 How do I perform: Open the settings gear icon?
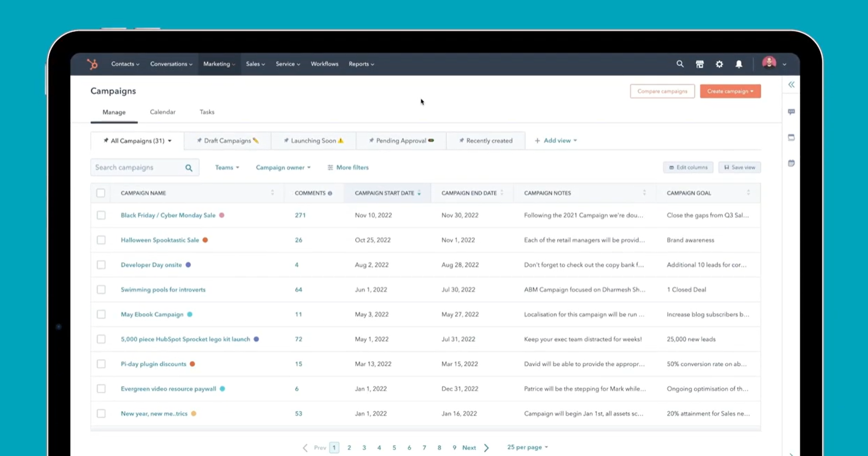(719, 64)
